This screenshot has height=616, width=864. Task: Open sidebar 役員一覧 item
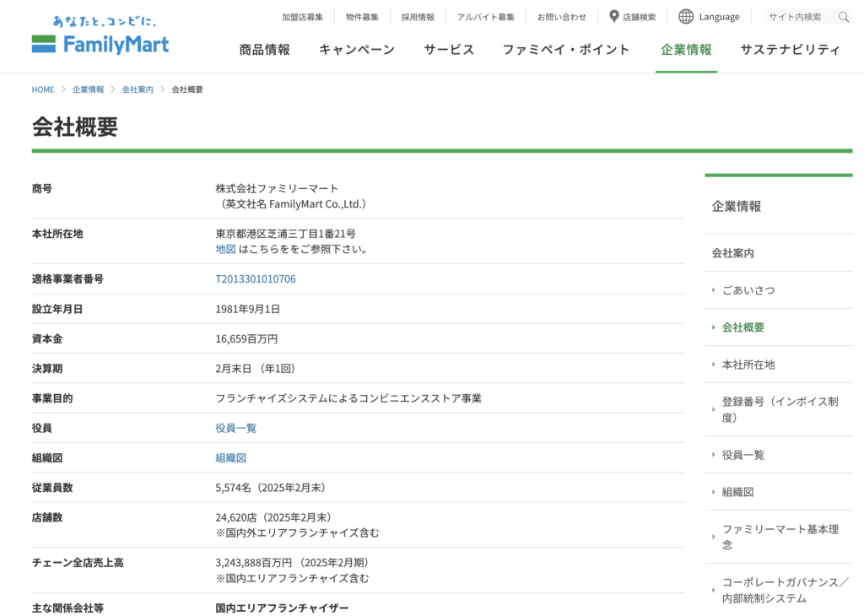click(x=743, y=455)
